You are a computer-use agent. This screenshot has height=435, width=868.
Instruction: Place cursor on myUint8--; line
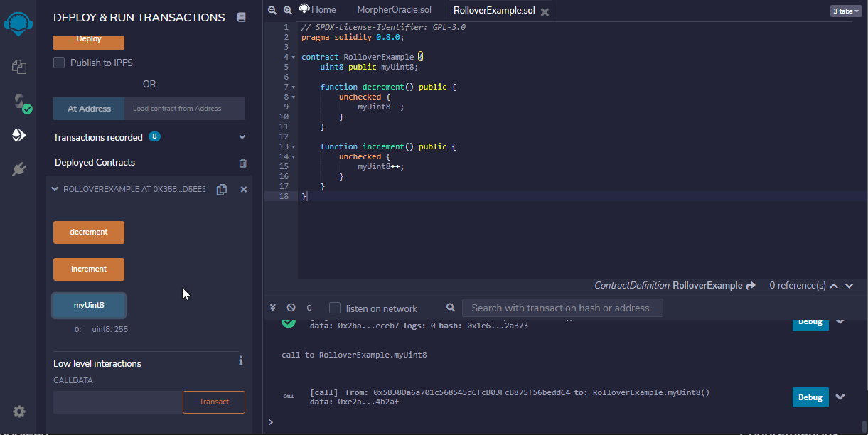381,107
